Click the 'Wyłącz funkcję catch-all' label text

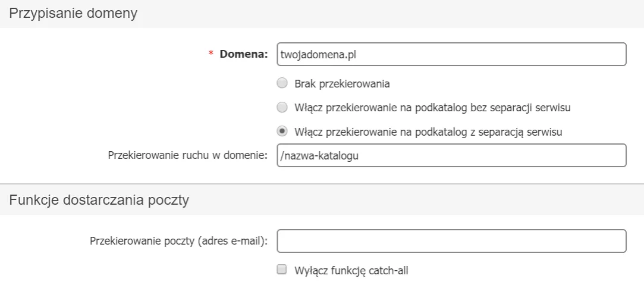[x=351, y=270]
